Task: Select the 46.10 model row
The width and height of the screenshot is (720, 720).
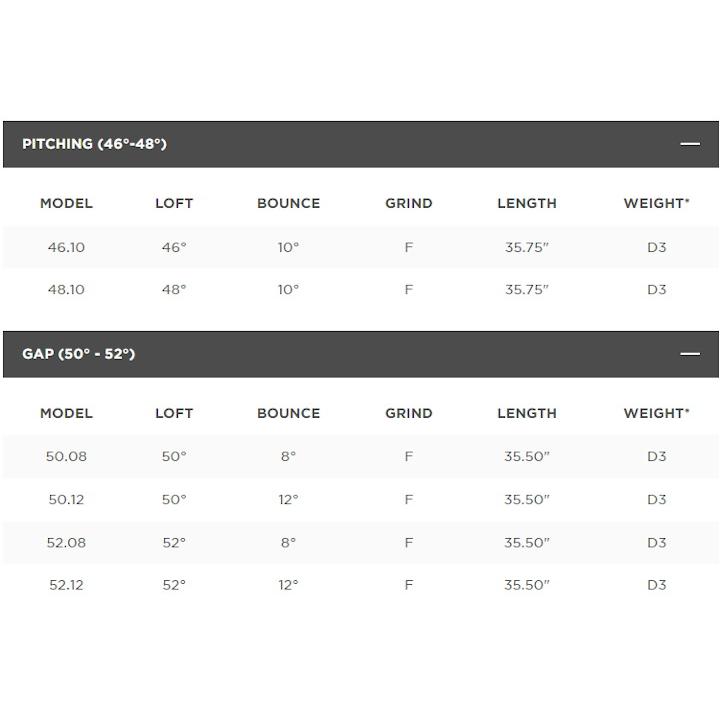Action: tap(360, 247)
